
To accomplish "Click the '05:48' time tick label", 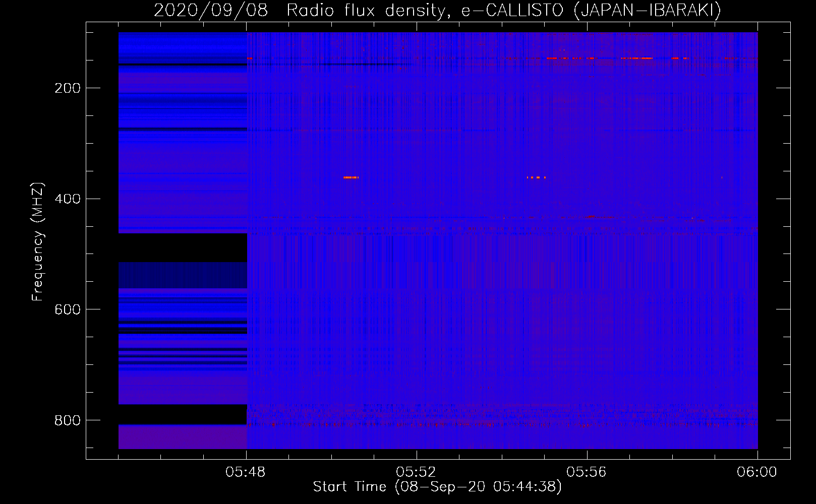I will tap(246, 472).
